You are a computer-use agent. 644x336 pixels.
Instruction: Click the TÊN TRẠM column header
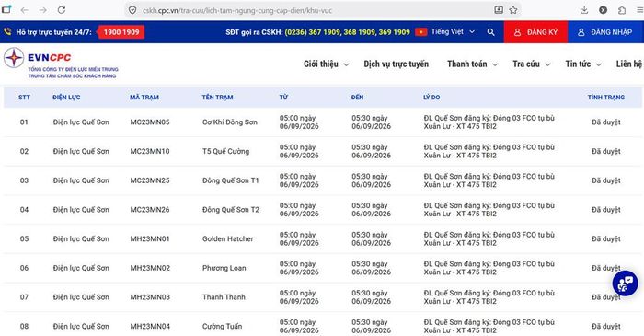[217, 98]
